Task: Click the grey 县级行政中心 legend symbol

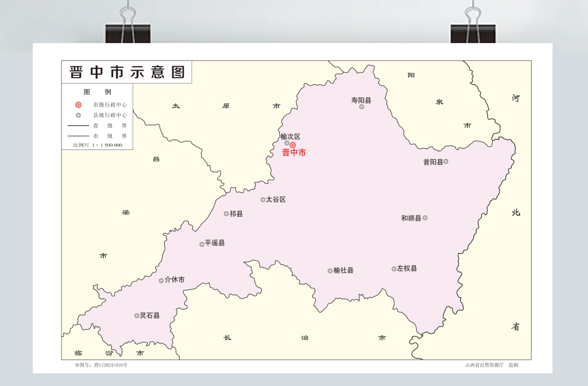Action: click(78, 115)
